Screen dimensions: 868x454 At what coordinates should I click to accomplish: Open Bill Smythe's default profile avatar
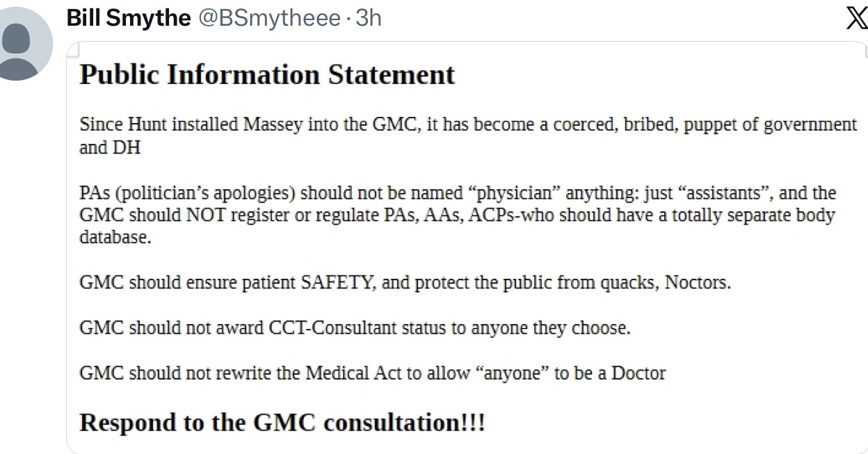(25, 43)
